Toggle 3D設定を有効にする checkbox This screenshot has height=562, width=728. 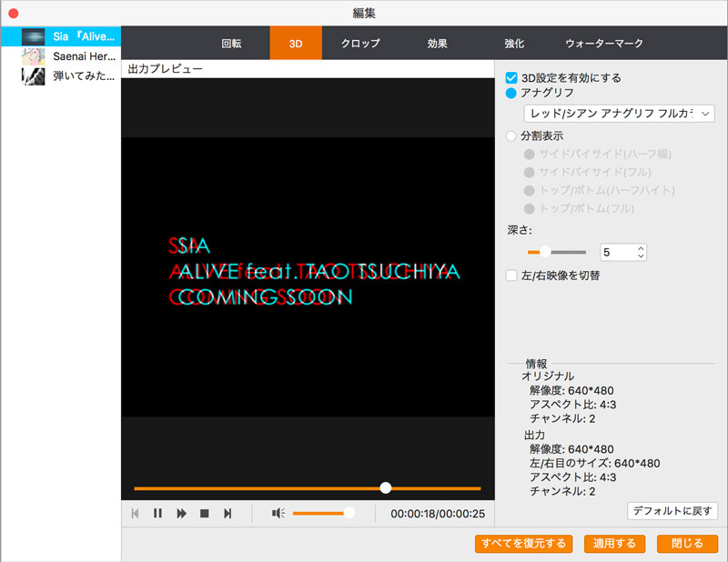coord(511,77)
